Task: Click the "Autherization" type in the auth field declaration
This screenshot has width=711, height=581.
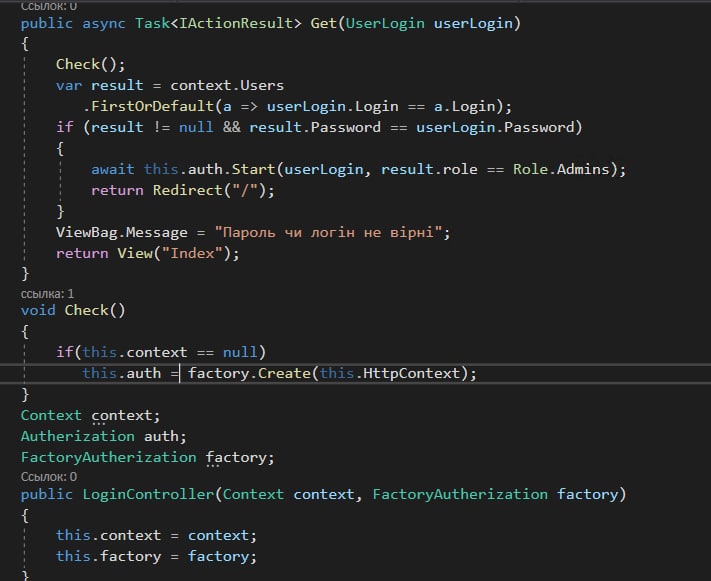Action: click(78, 436)
